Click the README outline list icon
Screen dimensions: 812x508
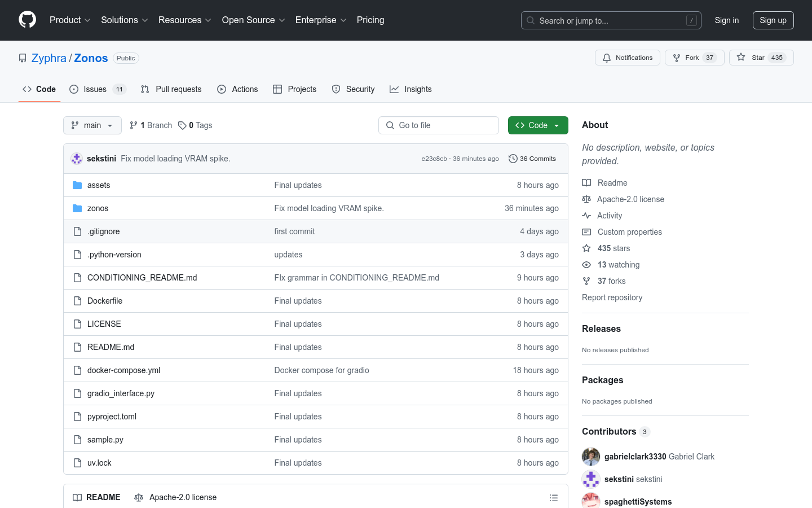554,498
